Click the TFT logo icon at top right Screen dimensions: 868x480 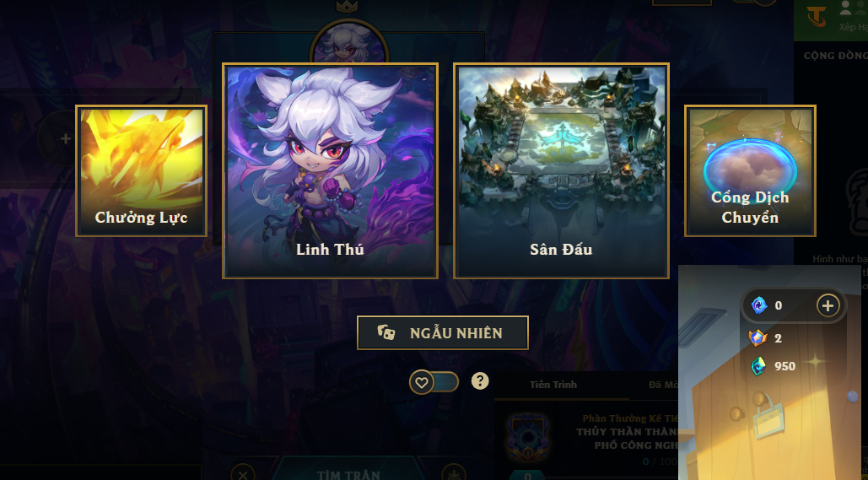(x=816, y=16)
